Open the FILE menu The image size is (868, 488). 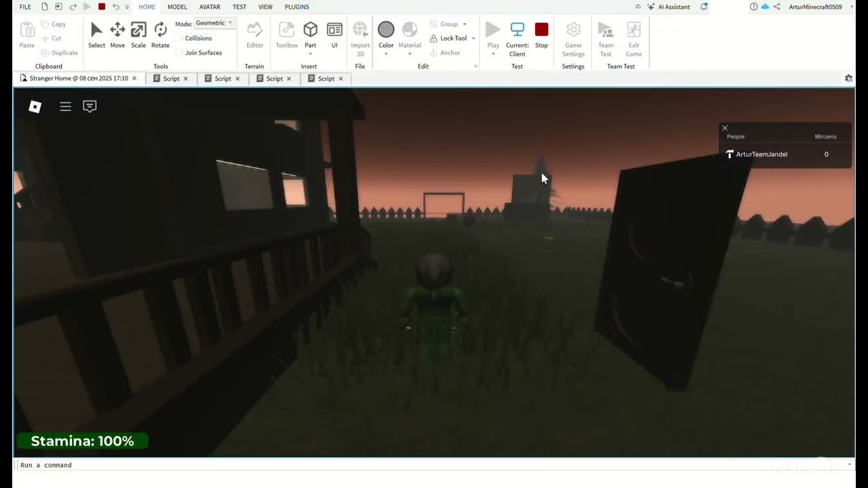pyautogui.click(x=25, y=7)
